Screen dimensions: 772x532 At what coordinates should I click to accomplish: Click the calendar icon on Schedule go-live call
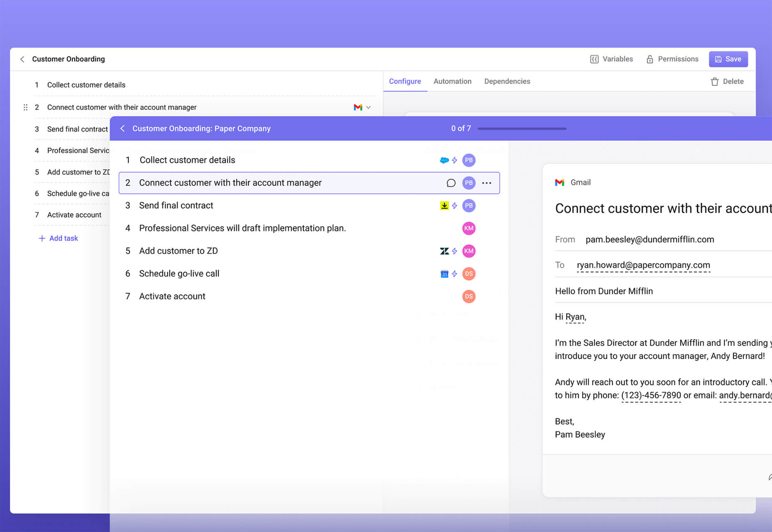[444, 274]
